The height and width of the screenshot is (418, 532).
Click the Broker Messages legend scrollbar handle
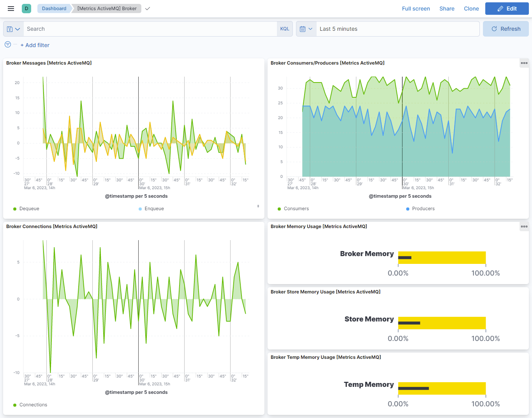(x=258, y=206)
